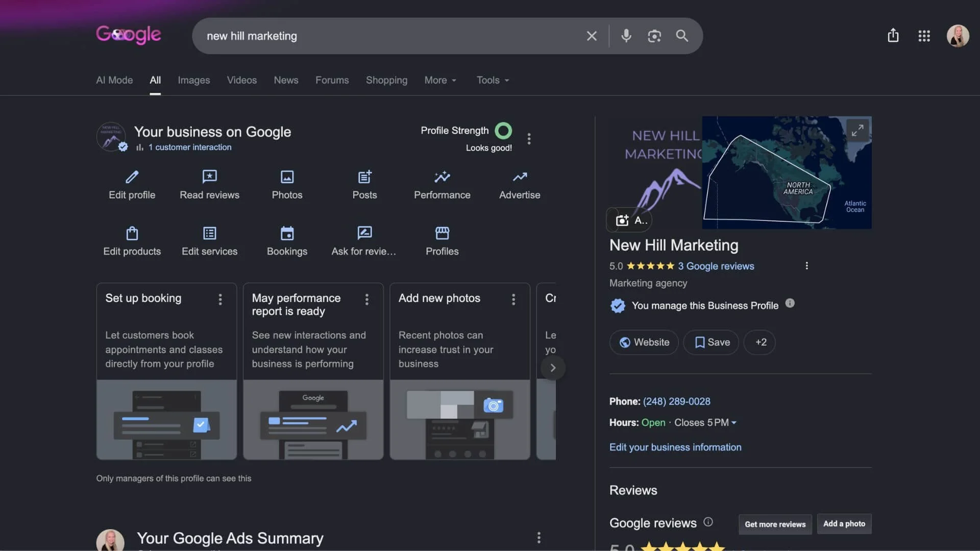Visit the business Website

(644, 342)
